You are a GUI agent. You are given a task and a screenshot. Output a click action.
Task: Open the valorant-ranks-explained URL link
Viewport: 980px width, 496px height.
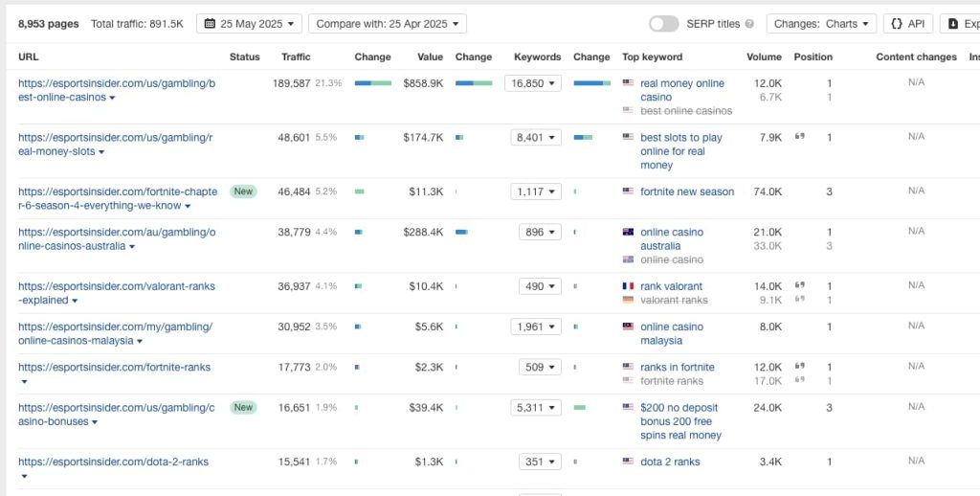[116, 293]
